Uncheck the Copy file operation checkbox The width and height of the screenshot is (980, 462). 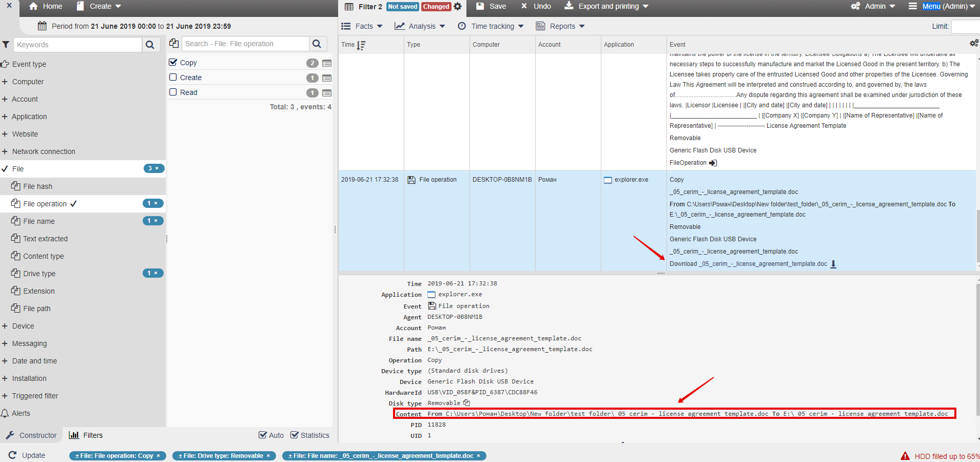[173, 62]
